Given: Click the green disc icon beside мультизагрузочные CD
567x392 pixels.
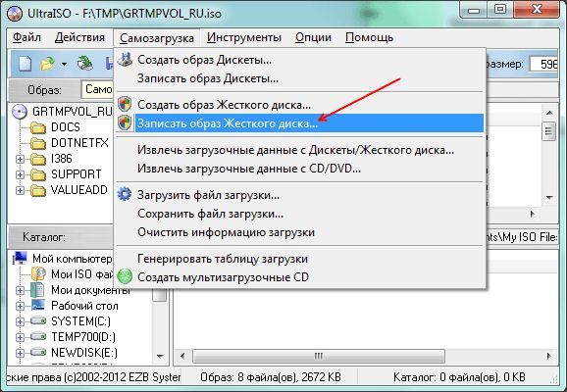Looking at the screenshot, I should point(125,276).
